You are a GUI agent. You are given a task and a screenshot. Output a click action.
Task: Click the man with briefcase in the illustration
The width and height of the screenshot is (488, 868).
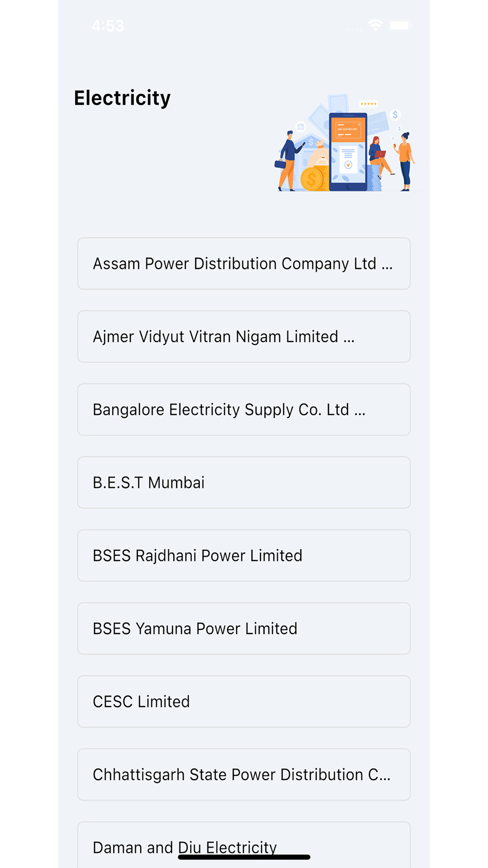[289, 161]
